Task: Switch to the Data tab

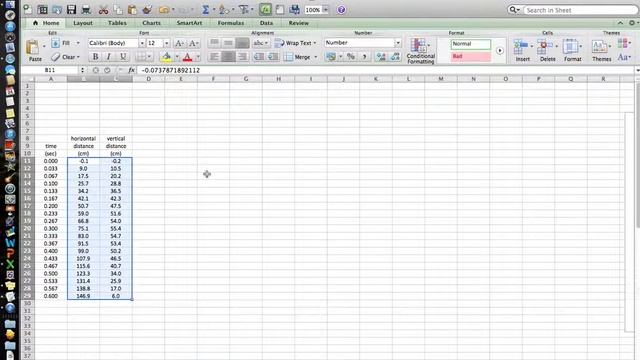Action: (266, 23)
